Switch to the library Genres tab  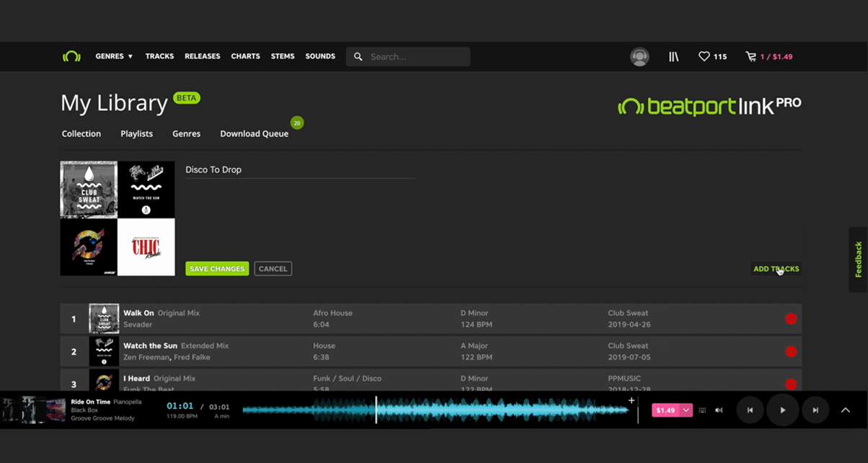coord(187,133)
